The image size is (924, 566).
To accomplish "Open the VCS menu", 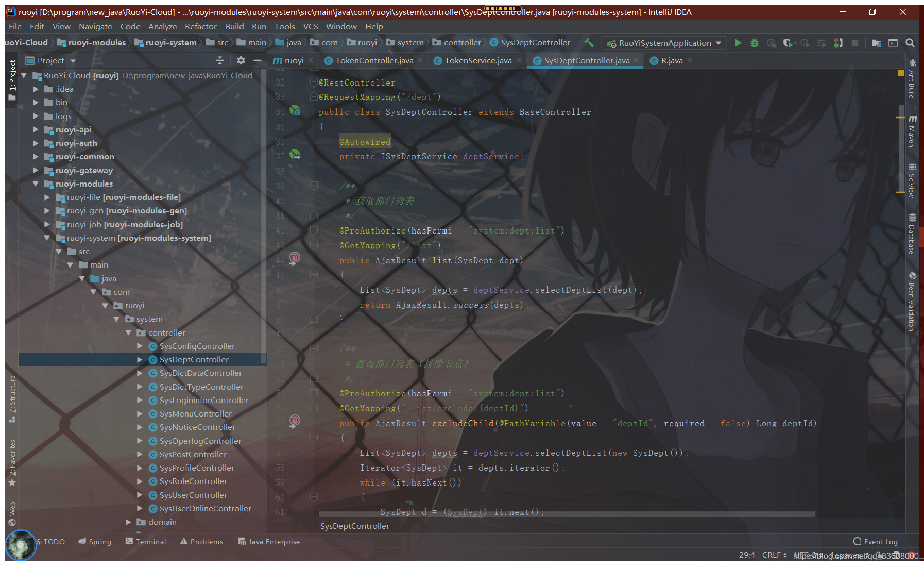I will coord(311,26).
